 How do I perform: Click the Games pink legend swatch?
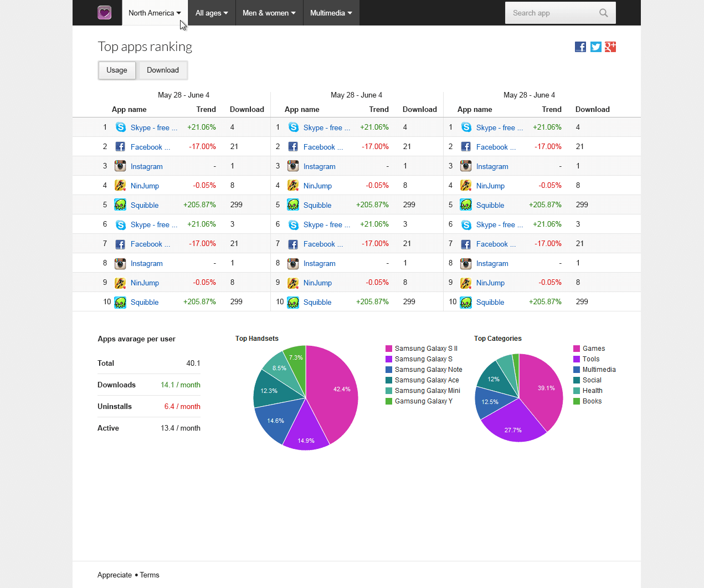tap(577, 349)
